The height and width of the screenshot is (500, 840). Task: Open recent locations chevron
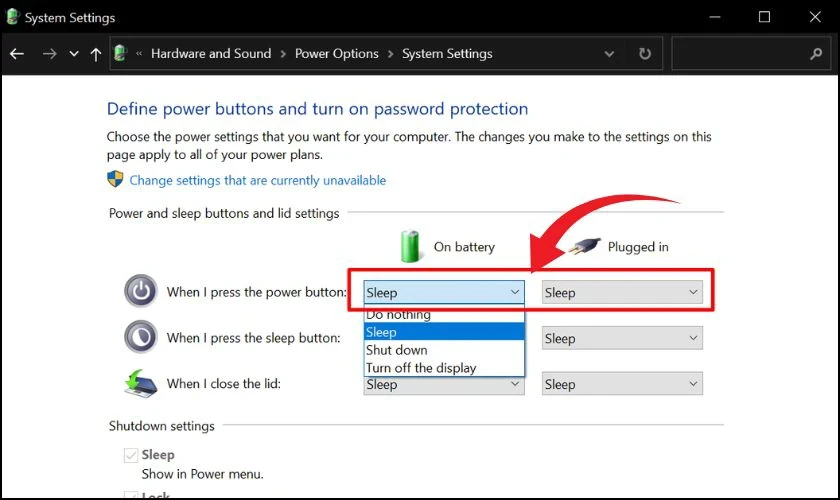click(74, 54)
